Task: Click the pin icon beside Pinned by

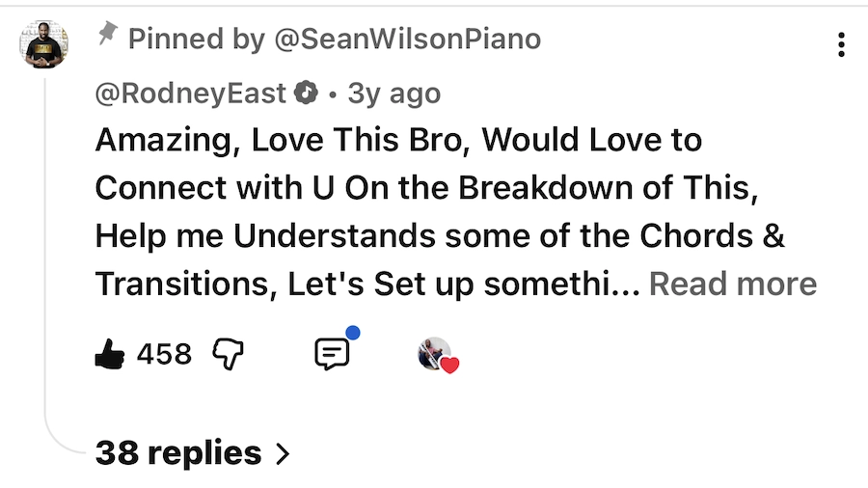Action: pyautogui.click(x=107, y=37)
